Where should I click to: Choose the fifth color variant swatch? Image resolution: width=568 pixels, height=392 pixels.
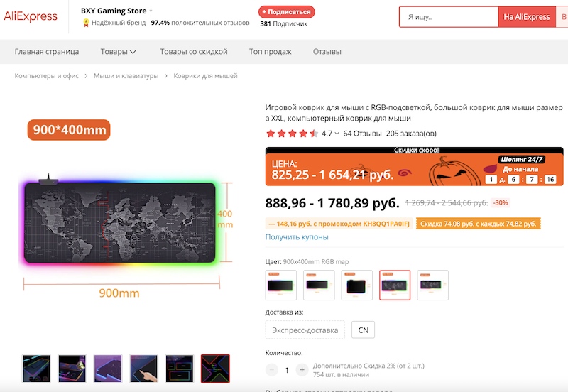(432, 285)
